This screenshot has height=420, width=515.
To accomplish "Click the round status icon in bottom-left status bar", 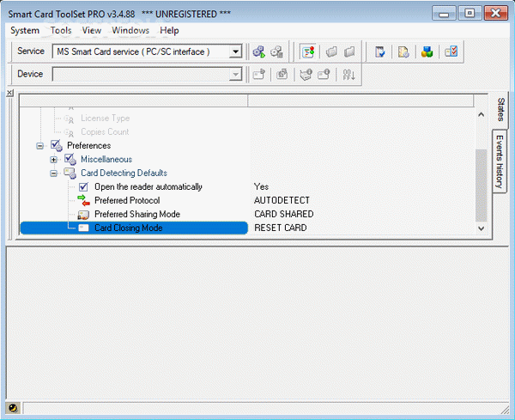I will [x=13, y=408].
